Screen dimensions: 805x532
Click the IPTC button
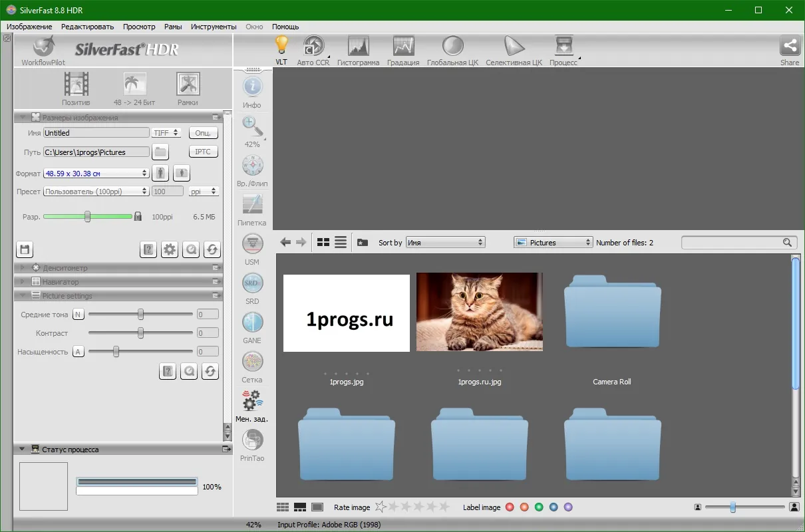click(203, 152)
